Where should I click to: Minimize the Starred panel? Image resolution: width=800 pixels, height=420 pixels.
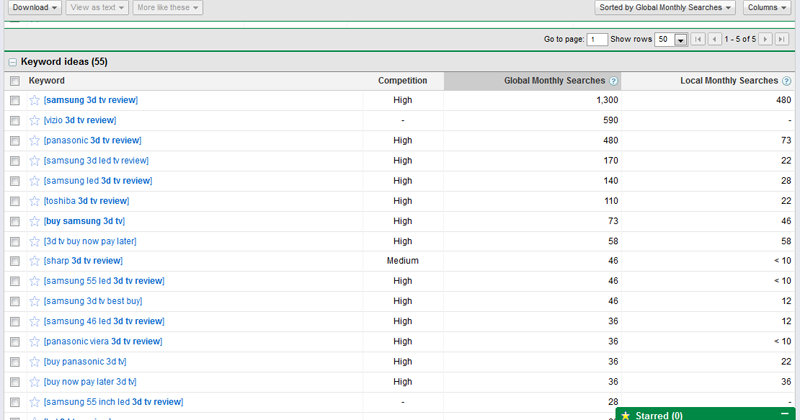(x=785, y=414)
